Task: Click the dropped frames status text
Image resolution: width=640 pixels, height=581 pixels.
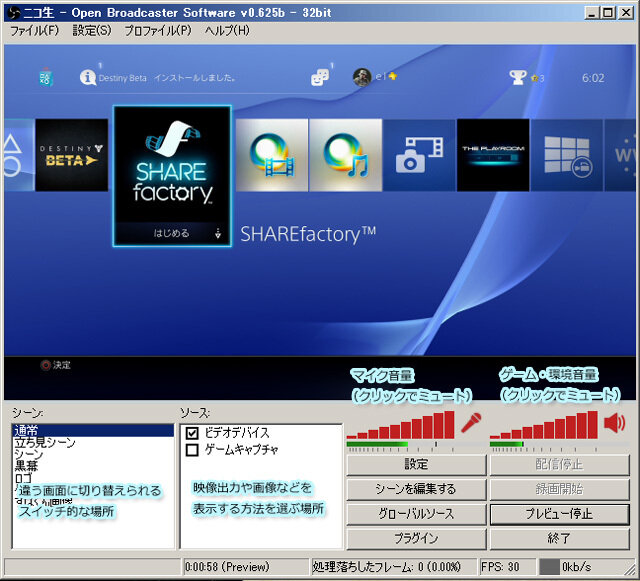Action: [387, 567]
